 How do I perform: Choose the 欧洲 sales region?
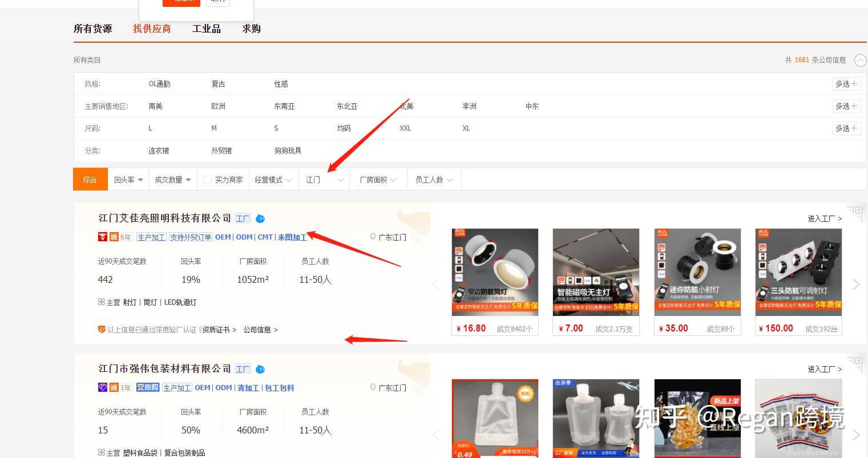[218, 106]
